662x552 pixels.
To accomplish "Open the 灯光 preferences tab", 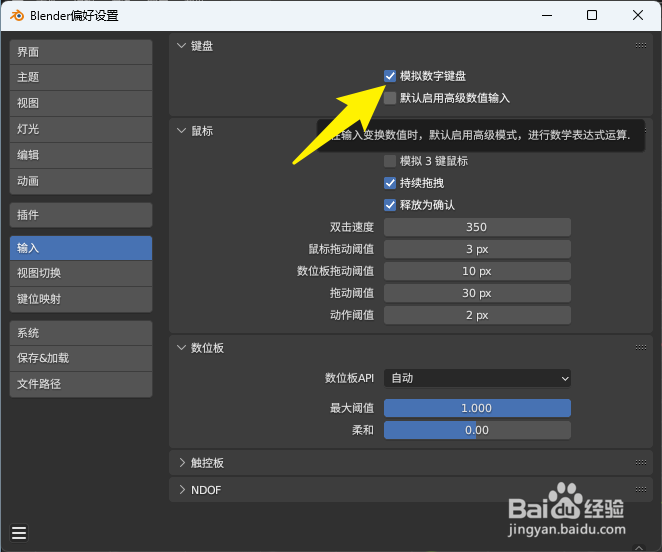I will [81, 129].
